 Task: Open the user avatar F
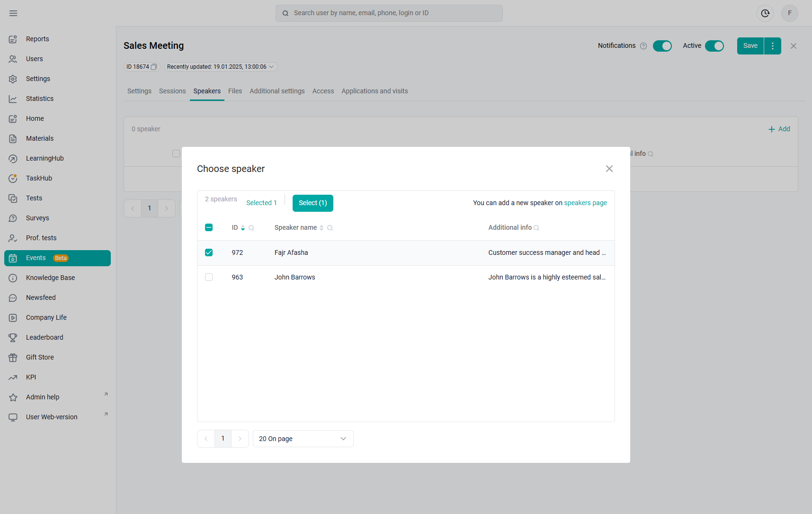pos(790,13)
